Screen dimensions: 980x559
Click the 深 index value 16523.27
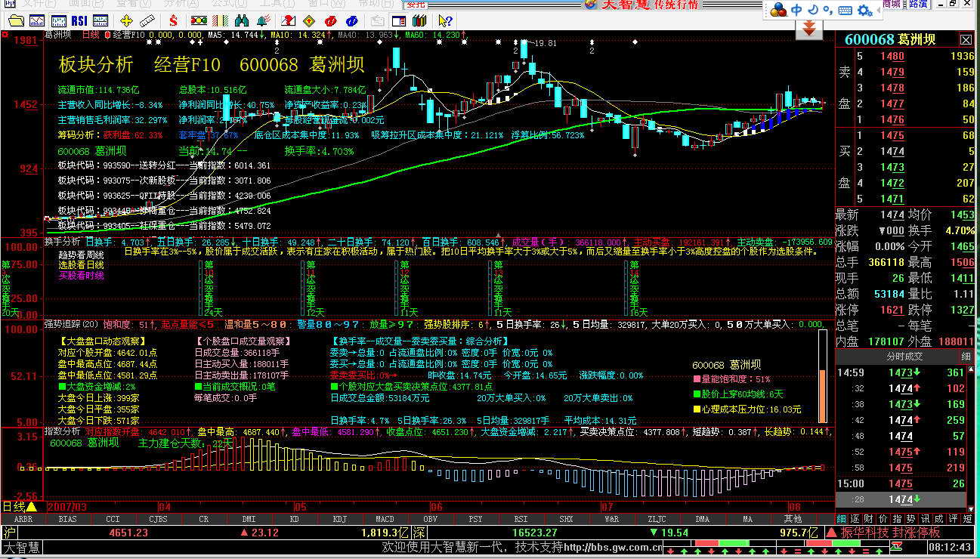pos(534,533)
